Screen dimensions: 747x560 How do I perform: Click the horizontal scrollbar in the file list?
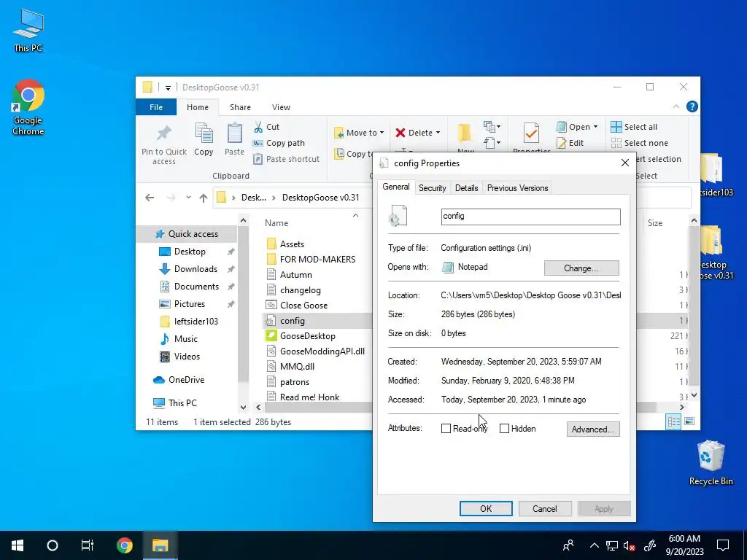(318, 407)
